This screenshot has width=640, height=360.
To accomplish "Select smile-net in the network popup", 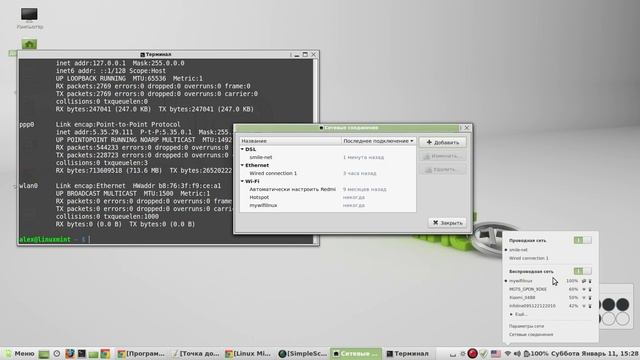I will pos(518,250).
